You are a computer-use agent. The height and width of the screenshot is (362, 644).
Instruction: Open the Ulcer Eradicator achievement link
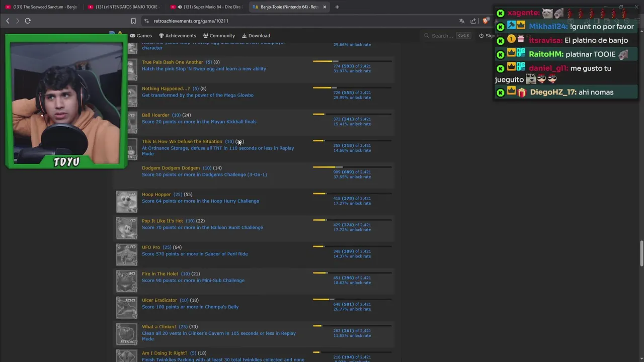point(159,300)
